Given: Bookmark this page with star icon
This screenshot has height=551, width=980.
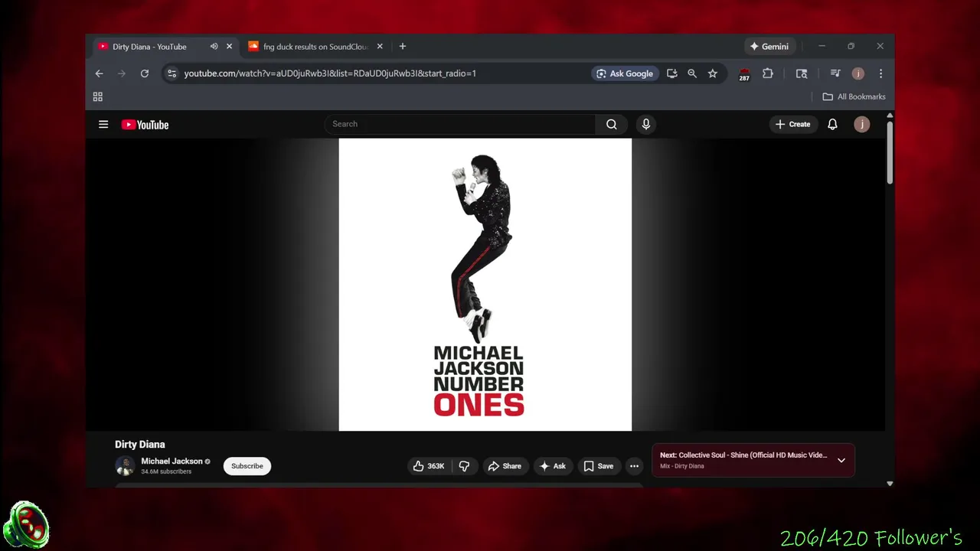Looking at the screenshot, I should (x=713, y=73).
